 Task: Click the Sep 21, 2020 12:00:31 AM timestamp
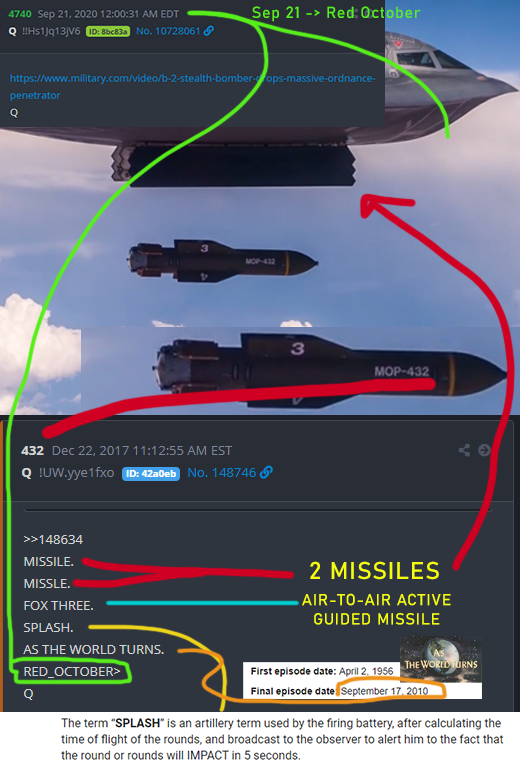pos(108,14)
